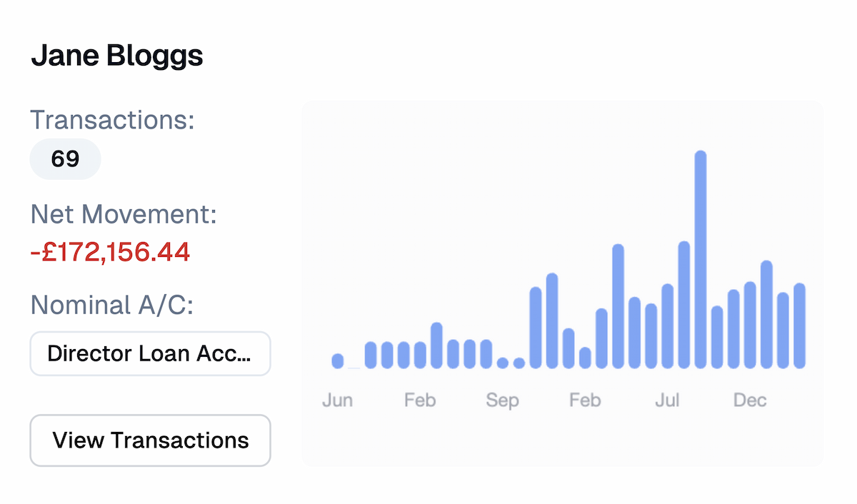Select the bar directly above the Jul label
857x504 pixels.
(667, 326)
